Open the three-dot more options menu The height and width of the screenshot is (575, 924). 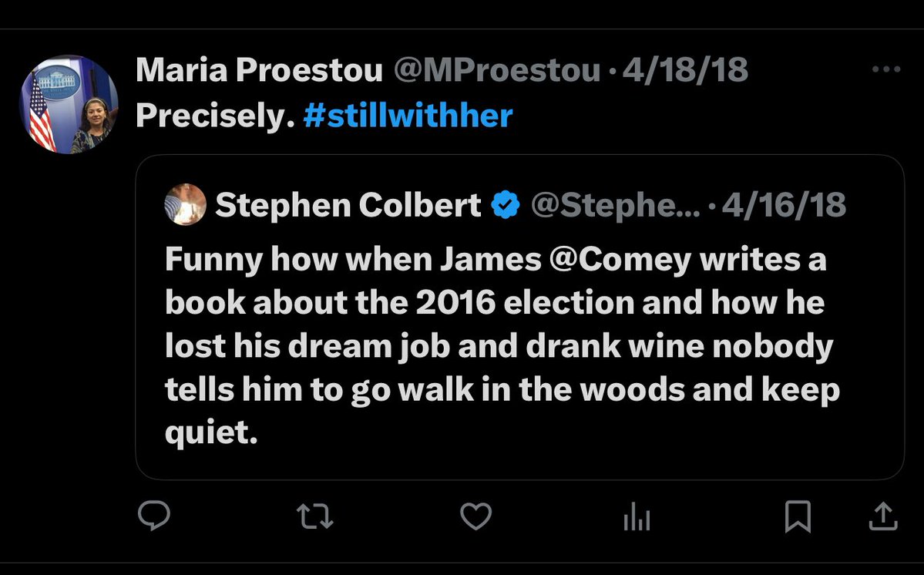click(885, 70)
